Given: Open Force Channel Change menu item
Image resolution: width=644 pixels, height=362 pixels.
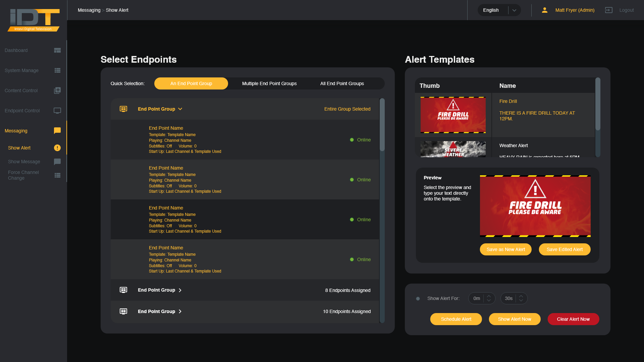Looking at the screenshot, I should [23, 175].
